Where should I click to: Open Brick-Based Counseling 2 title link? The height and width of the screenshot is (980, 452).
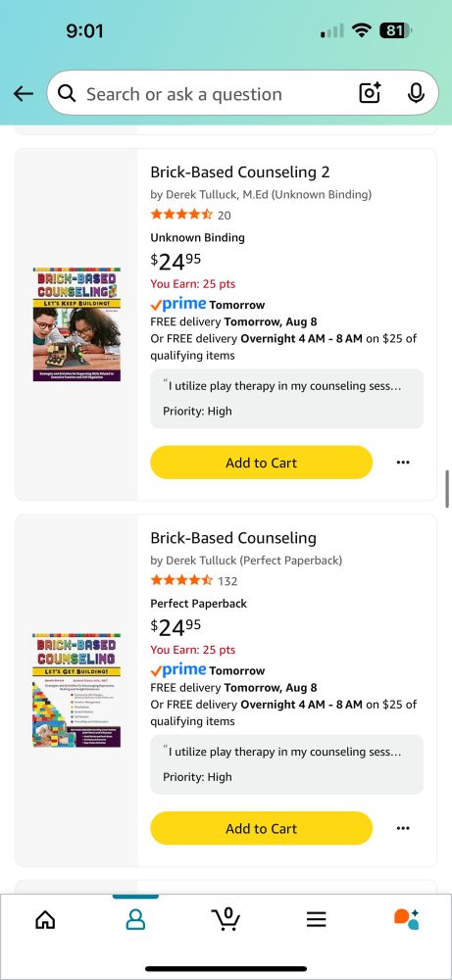(x=240, y=171)
